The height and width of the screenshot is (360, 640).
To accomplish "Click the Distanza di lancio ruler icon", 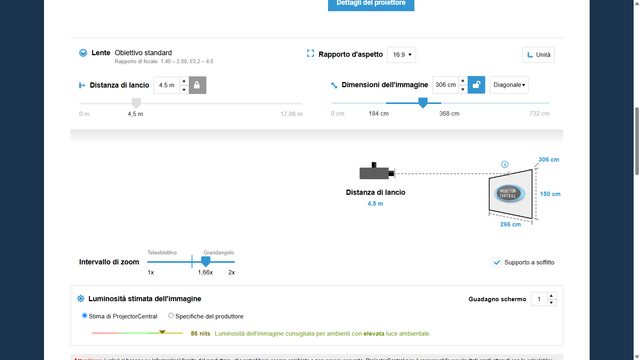I will coord(82,85).
